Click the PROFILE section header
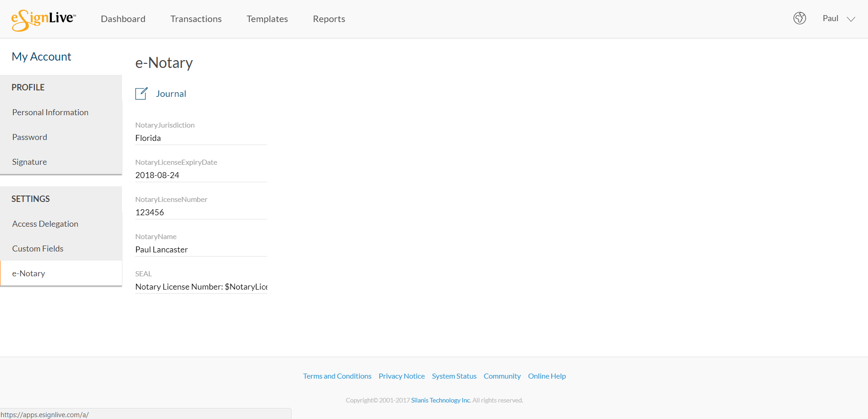 click(28, 87)
